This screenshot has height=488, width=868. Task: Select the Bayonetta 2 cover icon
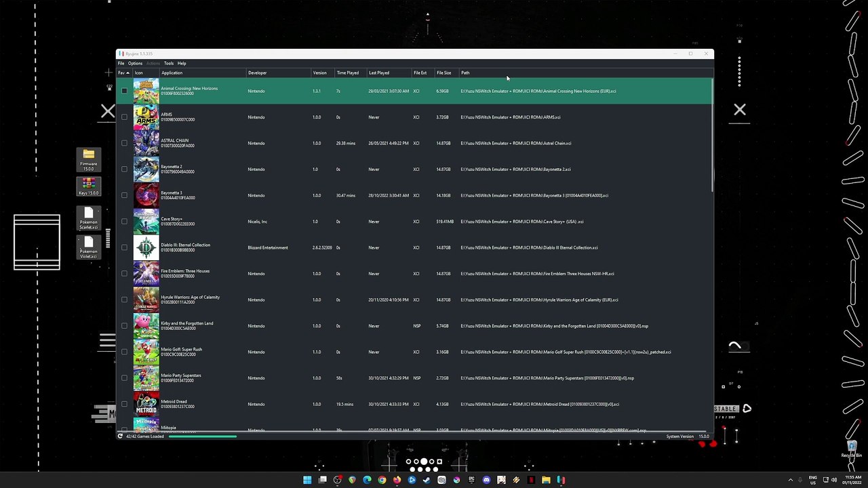click(146, 169)
